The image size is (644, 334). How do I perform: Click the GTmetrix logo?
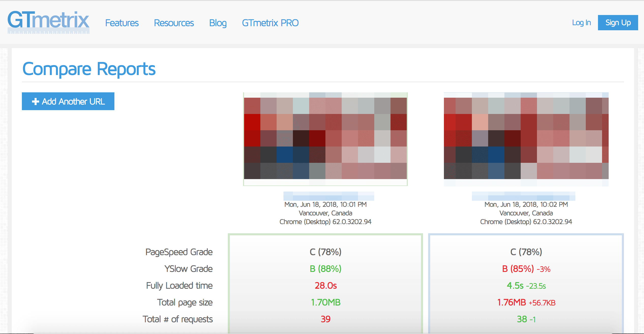(48, 22)
